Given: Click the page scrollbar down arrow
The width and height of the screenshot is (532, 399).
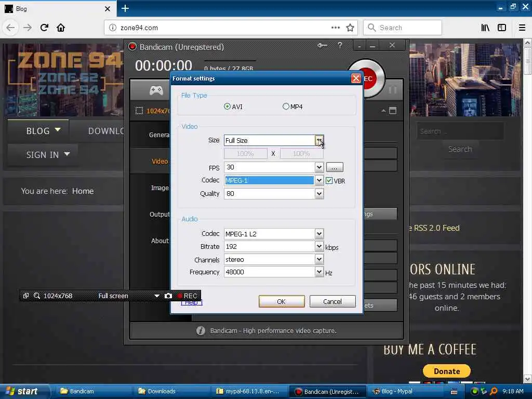Looking at the screenshot, I should pyautogui.click(x=527, y=379).
